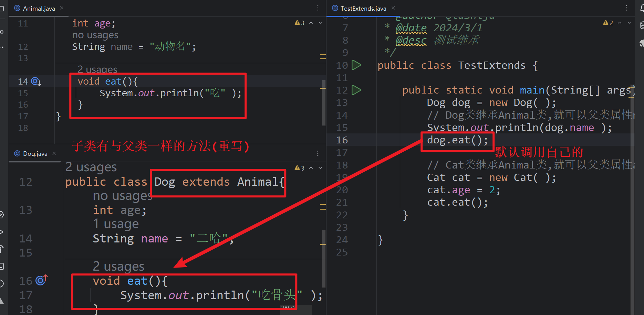Close the Dog.java tab

point(54,153)
